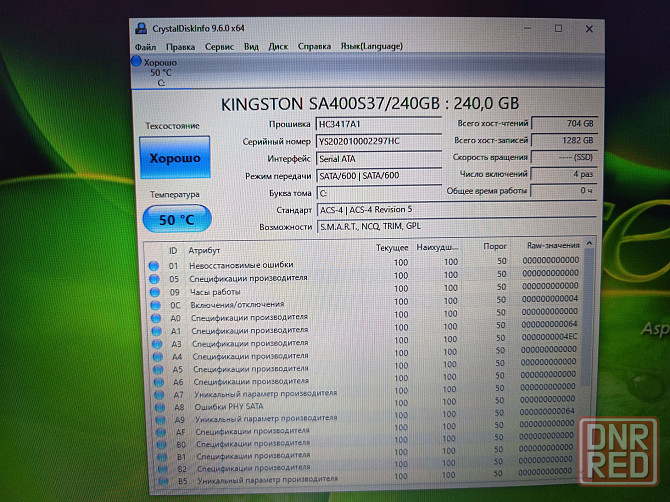Screen dimensions: 670x502
Task: Click the Атрибут column header
Action: coord(204,250)
